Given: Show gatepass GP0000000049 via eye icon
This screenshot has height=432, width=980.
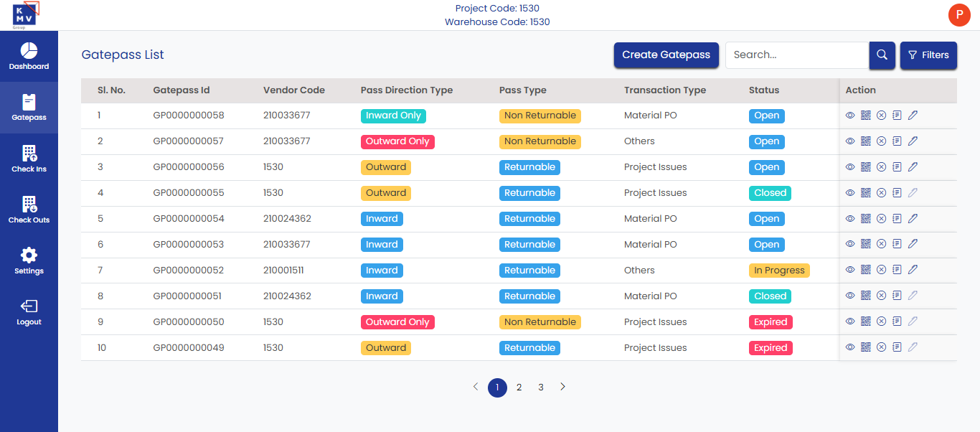Looking at the screenshot, I should point(850,348).
